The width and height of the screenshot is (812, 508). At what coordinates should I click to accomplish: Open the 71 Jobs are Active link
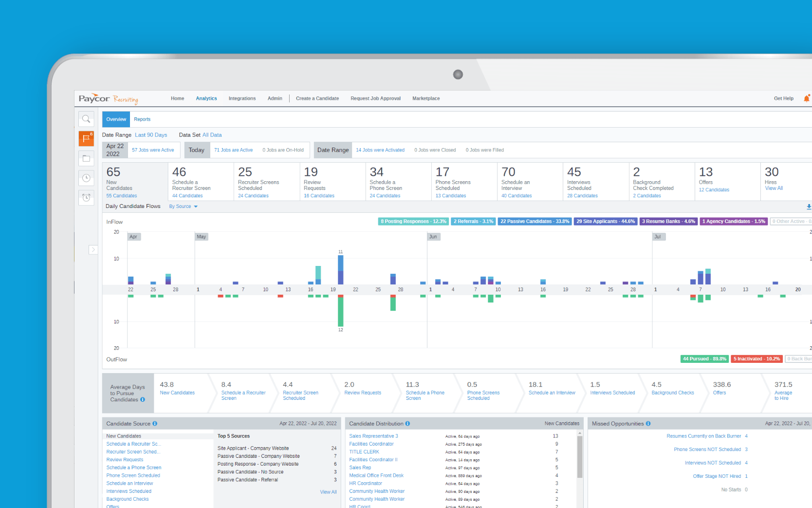[233, 150]
